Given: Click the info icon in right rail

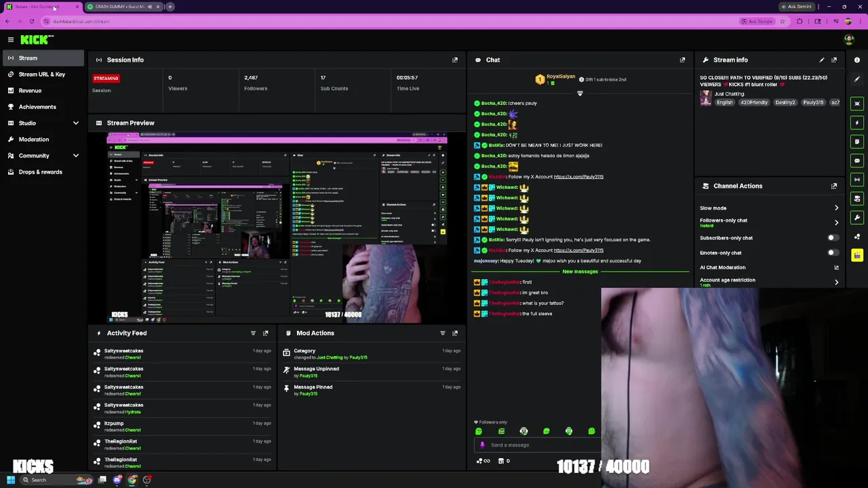Looking at the screenshot, I should tap(857, 60).
